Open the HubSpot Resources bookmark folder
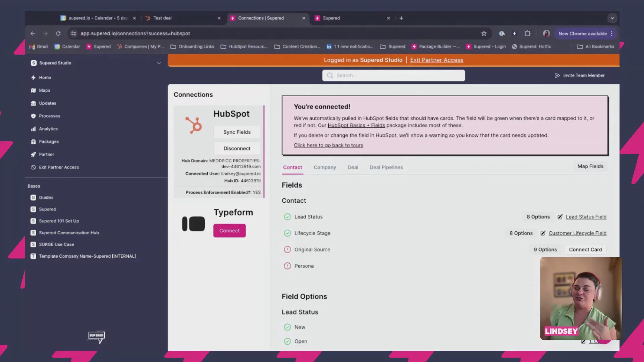The height and width of the screenshot is (362, 644). [x=244, y=47]
